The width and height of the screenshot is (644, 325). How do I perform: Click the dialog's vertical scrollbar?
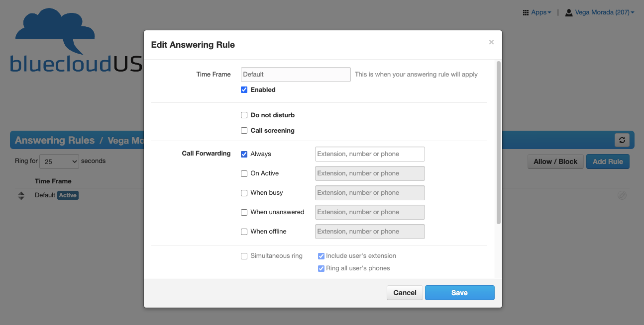tap(499, 143)
